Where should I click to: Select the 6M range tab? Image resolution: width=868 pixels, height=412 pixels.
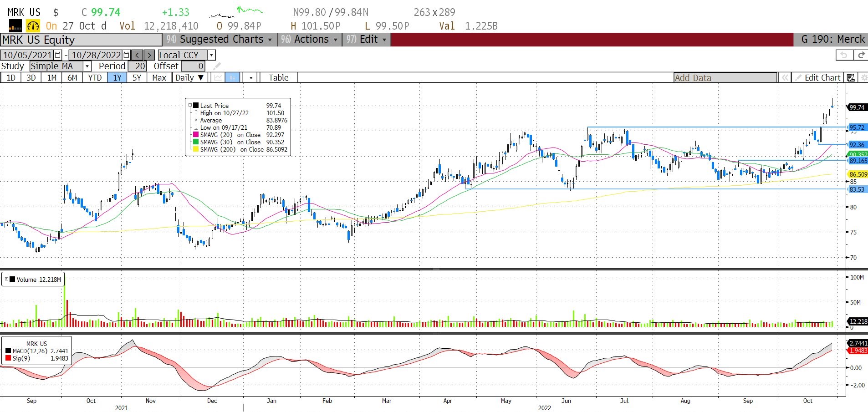tap(72, 77)
